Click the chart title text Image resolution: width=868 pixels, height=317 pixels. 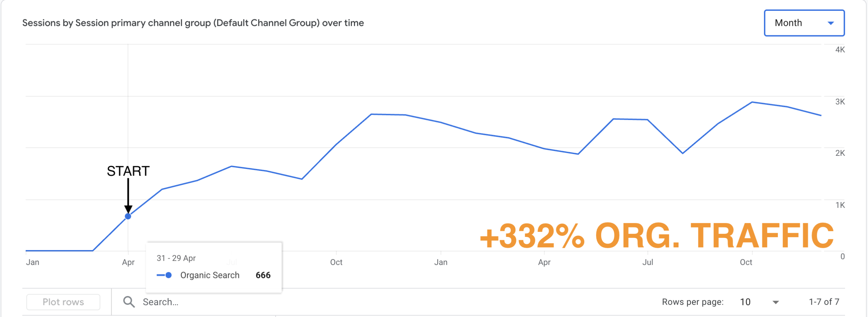(x=193, y=23)
